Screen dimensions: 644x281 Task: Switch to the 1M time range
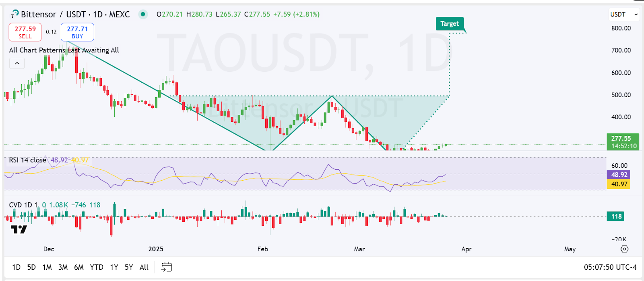[x=47, y=267]
